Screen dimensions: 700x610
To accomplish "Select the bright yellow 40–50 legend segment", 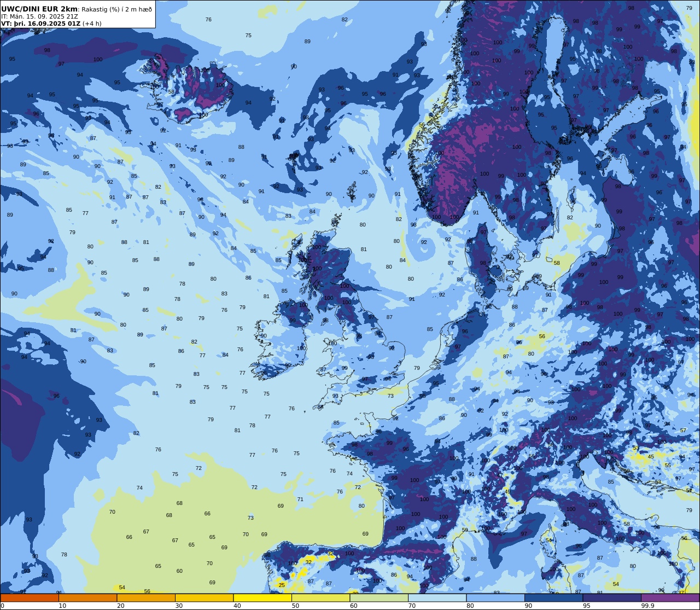I will [x=262, y=598].
